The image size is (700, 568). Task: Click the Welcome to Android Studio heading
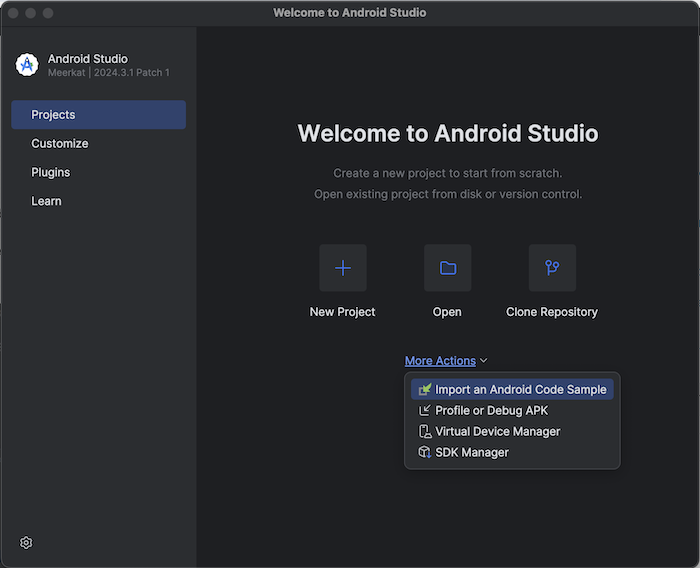click(448, 133)
